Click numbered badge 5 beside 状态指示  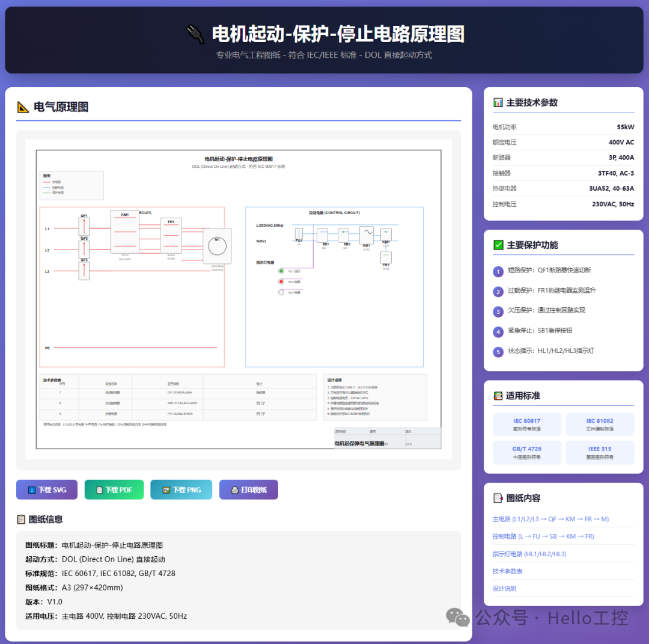tap(498, 352)
